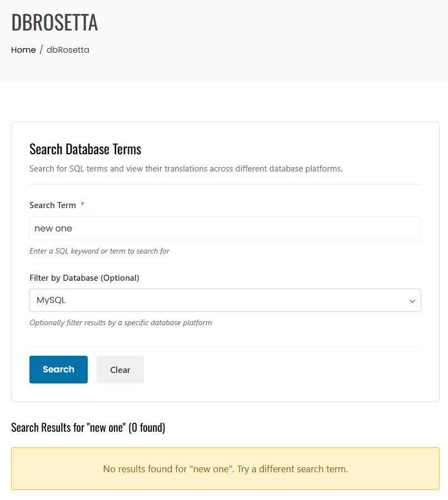Viewport: 448px width, 500px height.
Task: Click the Home breadcrumb link
Action: point(23,50)
